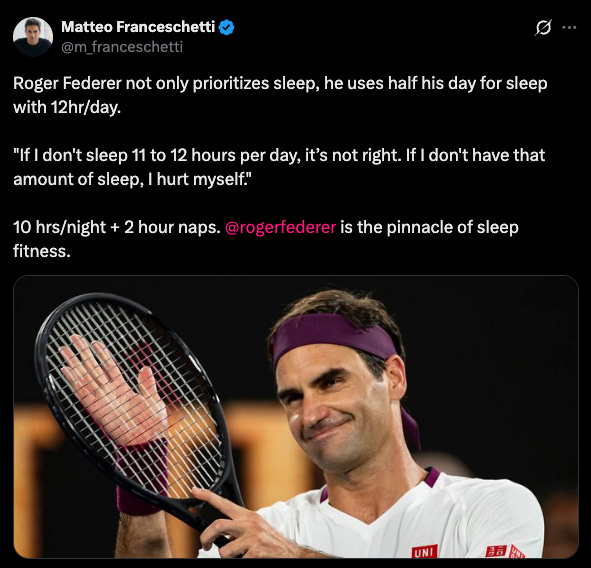Click the word 'fitness.' ending the tweet
This screenshot has height=568, width=591.
click(x=42, y=251)
